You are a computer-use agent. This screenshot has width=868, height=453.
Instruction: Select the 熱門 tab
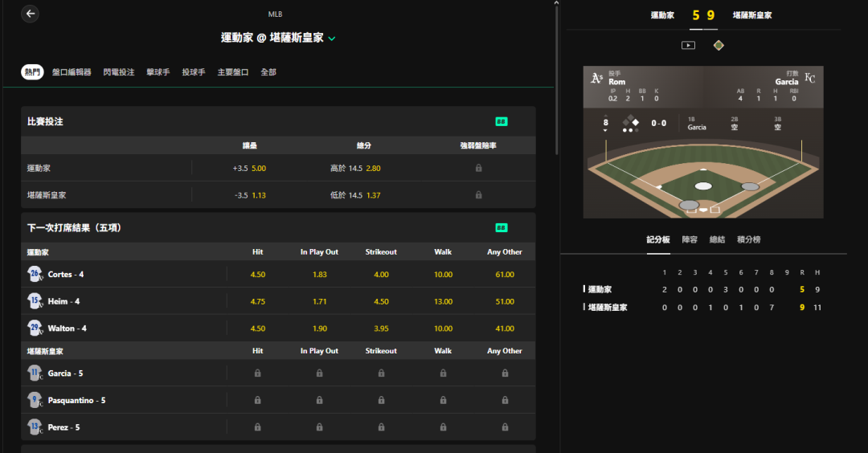[x=32, y=72]
